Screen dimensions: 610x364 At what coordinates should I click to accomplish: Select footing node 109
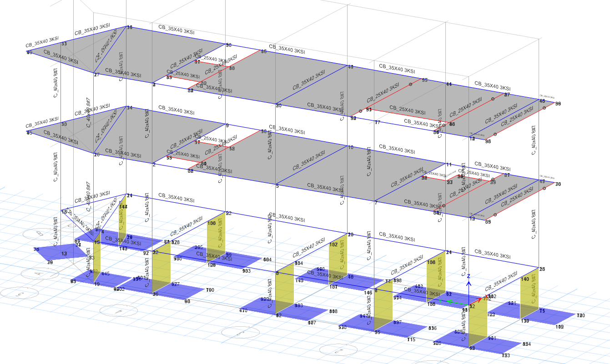560,327
